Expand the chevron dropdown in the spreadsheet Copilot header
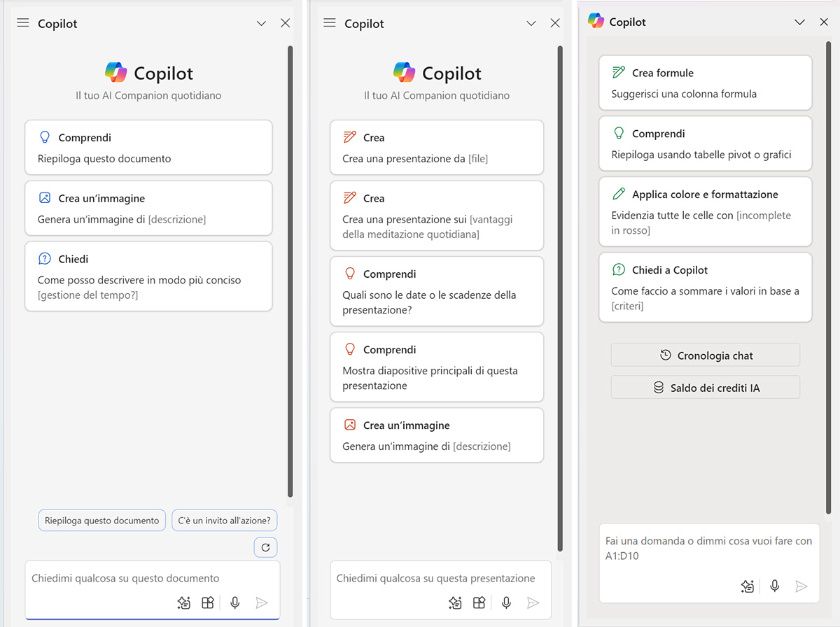840x627 pixels. (x=800, y=22)
